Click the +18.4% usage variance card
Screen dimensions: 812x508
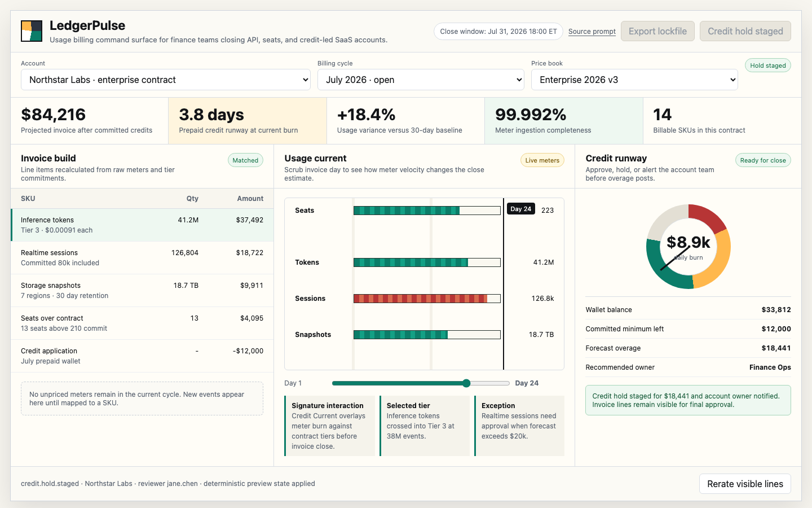[x=405, y=121]
